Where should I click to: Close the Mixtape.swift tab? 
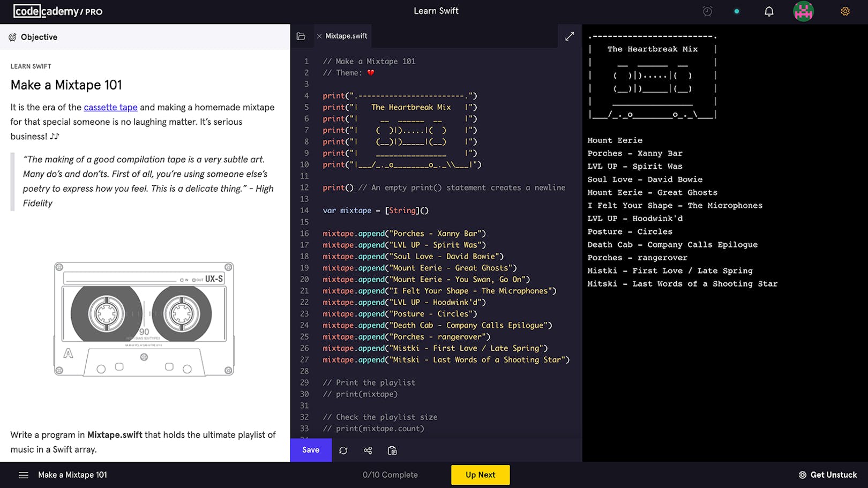320,36
